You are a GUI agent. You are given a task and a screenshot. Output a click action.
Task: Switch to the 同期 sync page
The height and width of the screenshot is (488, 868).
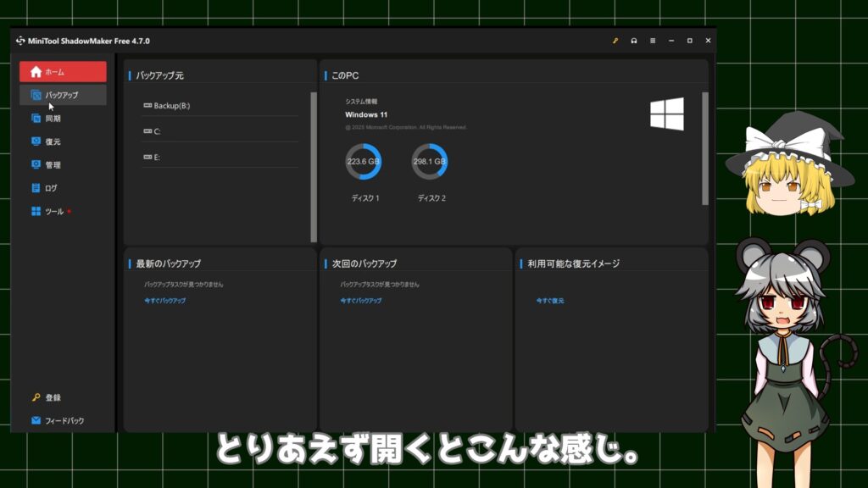tap(63, 119)
